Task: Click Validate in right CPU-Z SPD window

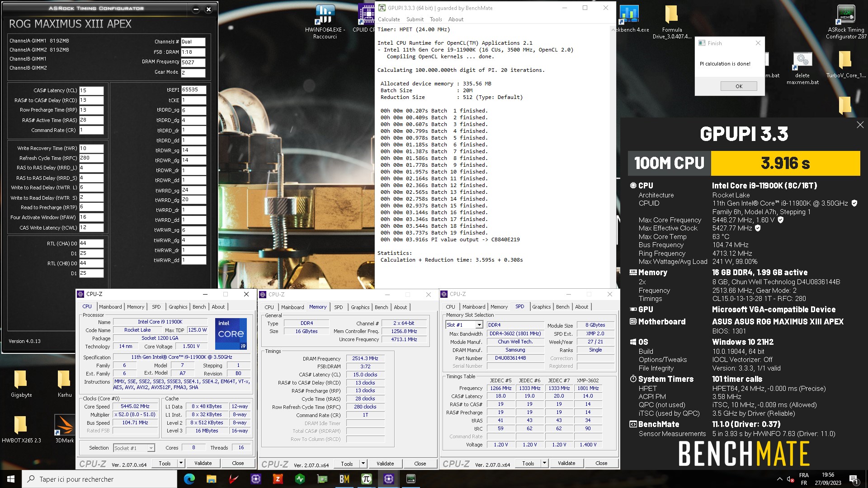Action: (566, 463)
